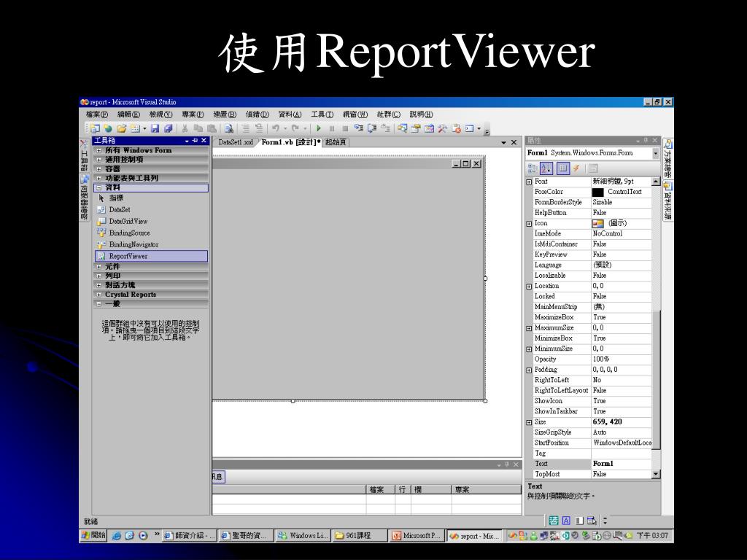Select DataGridView in the toolbox
The image size is (747, 560).
[x=151, y=222]
